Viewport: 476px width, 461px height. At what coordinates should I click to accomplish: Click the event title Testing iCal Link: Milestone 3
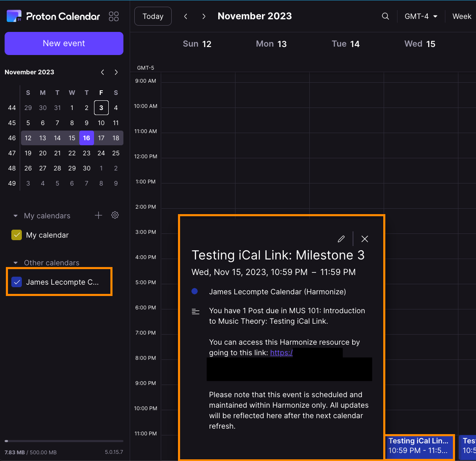point(278,255)
